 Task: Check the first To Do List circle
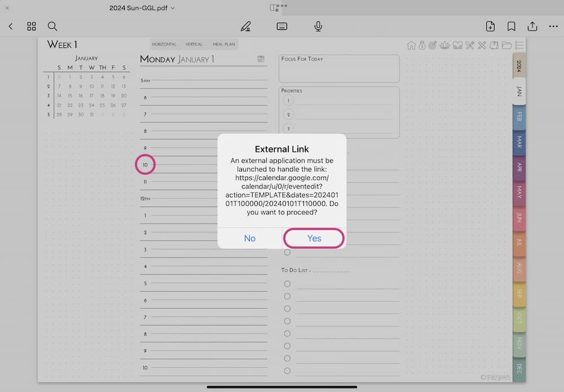coord(287,284)
